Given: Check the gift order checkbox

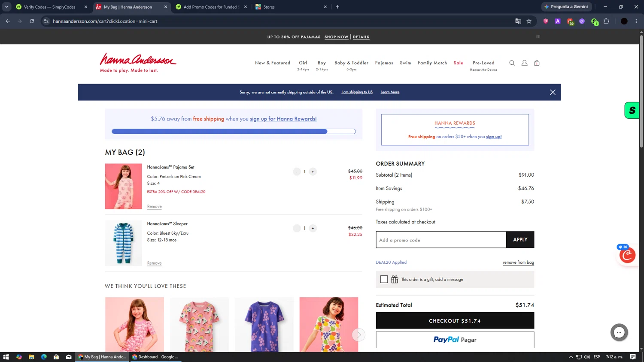Looking at the screenshot, I should (384, 279).
